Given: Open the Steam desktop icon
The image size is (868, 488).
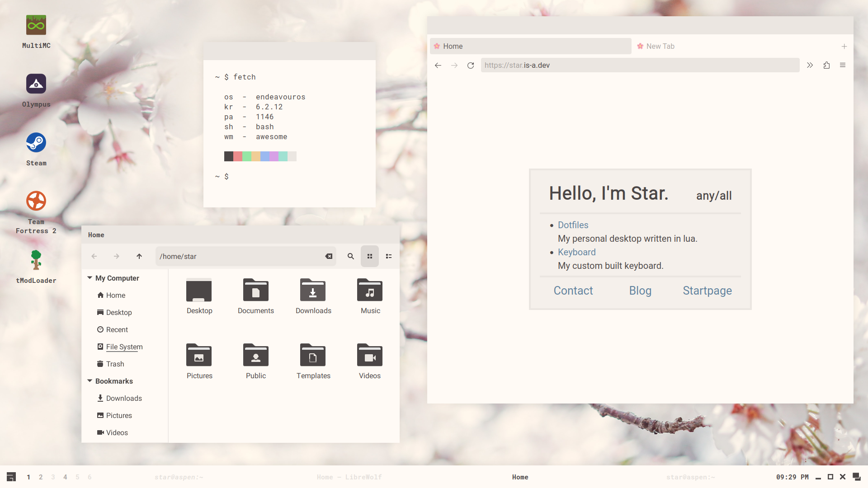Looking at the screenshot, I should click(x=36, y=143).
